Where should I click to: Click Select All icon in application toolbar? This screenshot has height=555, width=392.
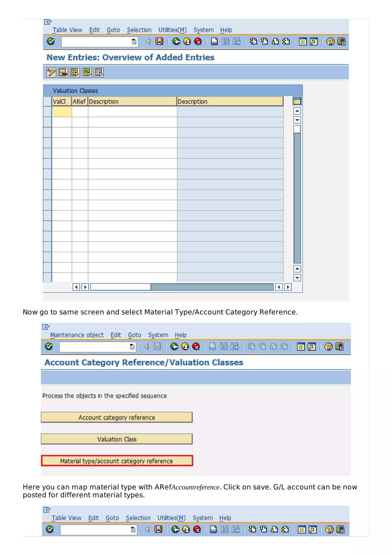point(75,73)
